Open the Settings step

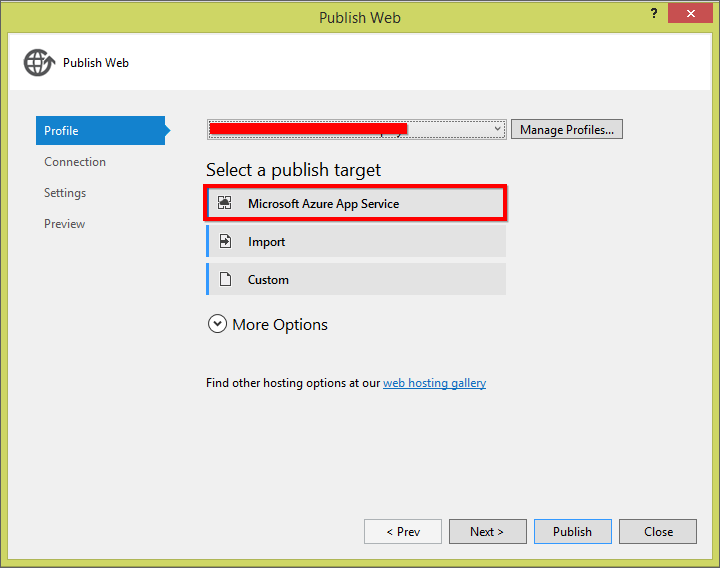pos(65,193)
